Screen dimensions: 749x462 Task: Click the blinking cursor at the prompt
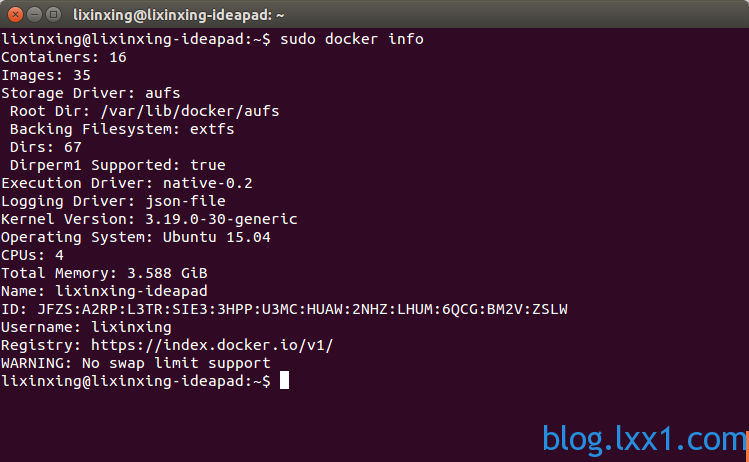[x=284, y=380]
